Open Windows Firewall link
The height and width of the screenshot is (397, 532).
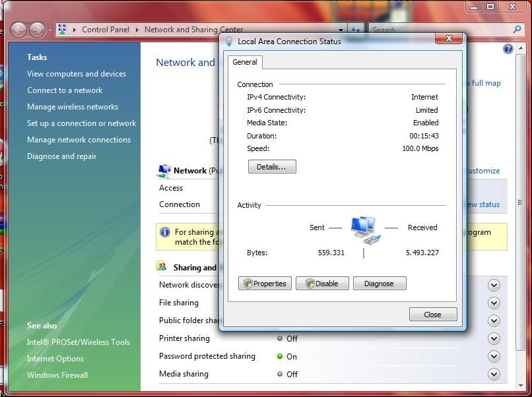[57, 375]
